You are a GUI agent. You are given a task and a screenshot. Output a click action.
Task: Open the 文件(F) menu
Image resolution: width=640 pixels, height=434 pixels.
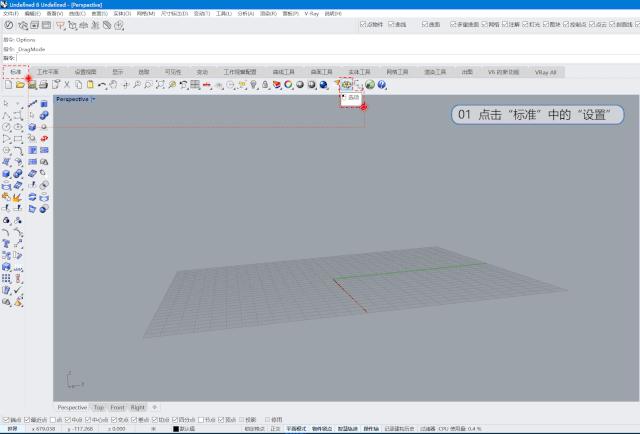pos(11,13)
